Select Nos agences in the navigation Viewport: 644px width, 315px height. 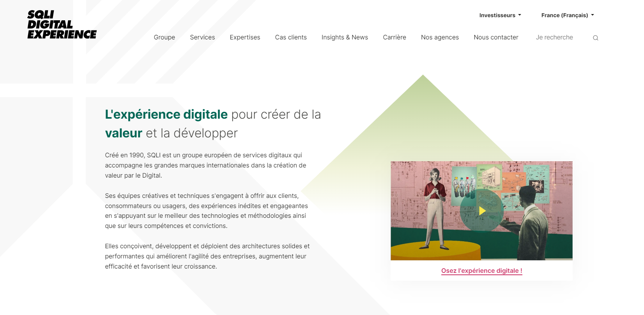coord(440,37)
